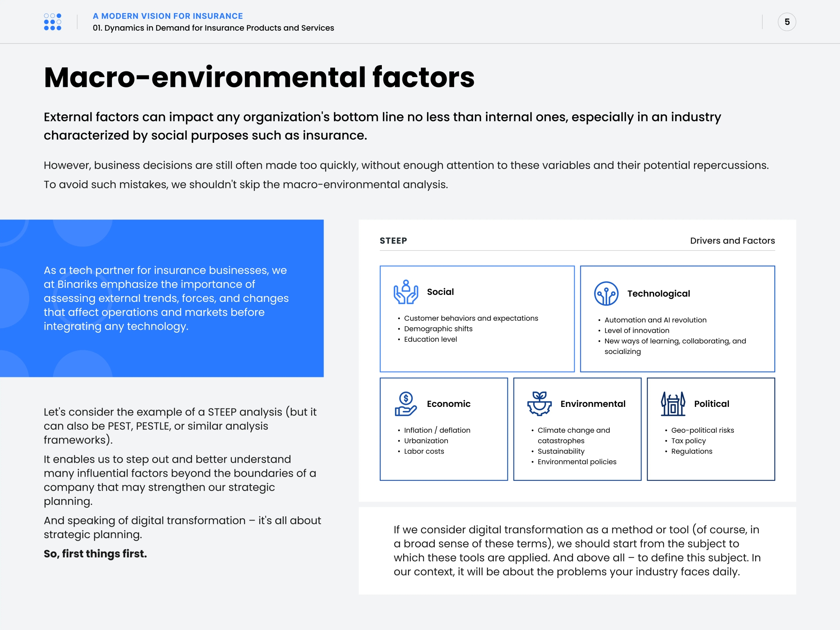Click the section title '01. Dynamics in Demand'
This screenshot has width=840, height=630.
(x=213, y=28)
